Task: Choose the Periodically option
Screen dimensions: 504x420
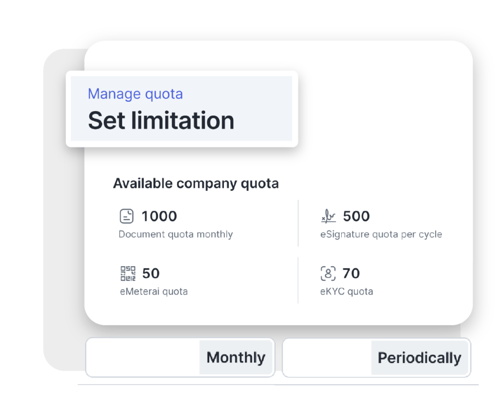Action: (x=419, y=358)
